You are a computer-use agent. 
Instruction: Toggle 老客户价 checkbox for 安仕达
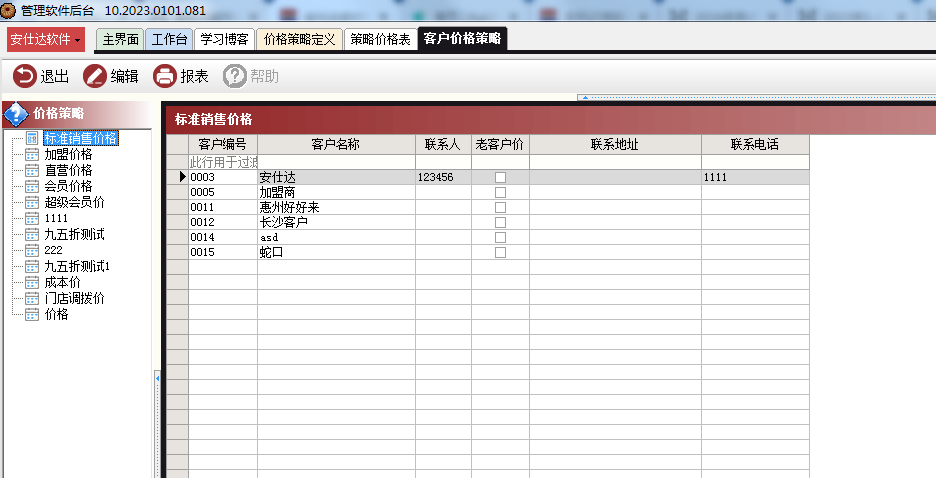500,177
